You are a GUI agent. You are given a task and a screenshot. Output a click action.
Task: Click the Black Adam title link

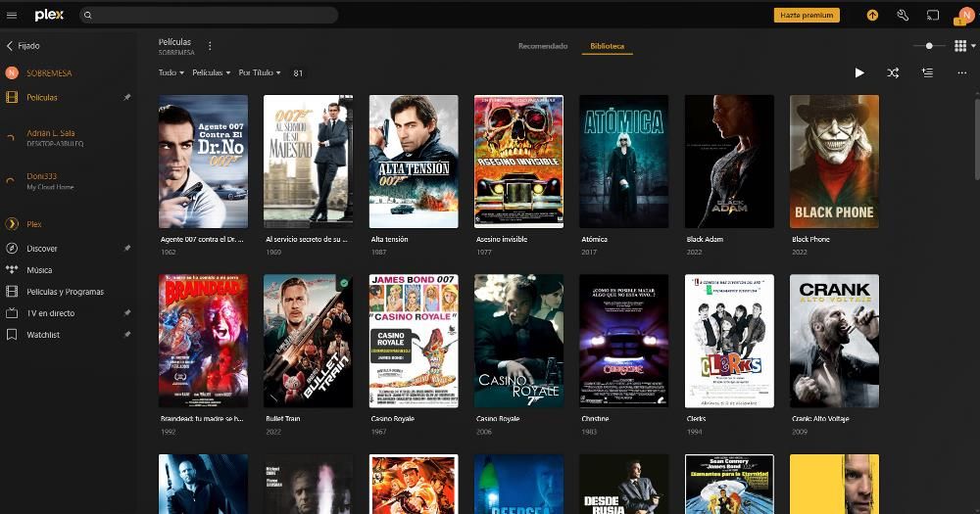tap(705, 239)
